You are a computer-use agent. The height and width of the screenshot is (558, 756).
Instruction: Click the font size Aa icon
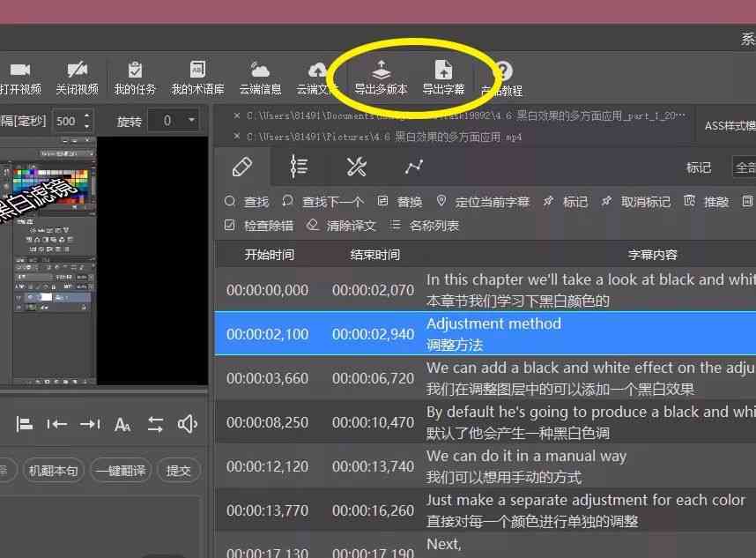point(122,425)
